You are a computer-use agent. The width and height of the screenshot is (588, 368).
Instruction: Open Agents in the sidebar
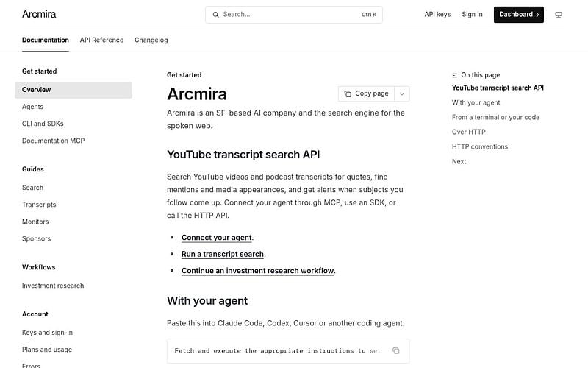(x=32, y=107)
